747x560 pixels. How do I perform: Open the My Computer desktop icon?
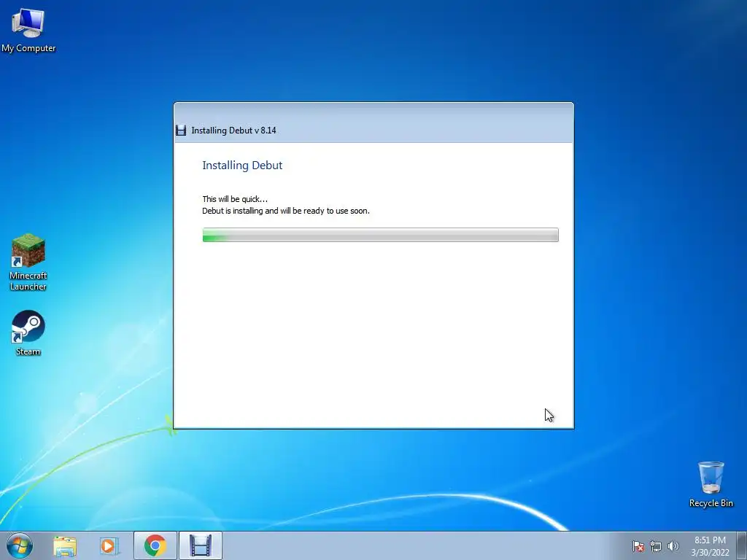click(28, 29)
